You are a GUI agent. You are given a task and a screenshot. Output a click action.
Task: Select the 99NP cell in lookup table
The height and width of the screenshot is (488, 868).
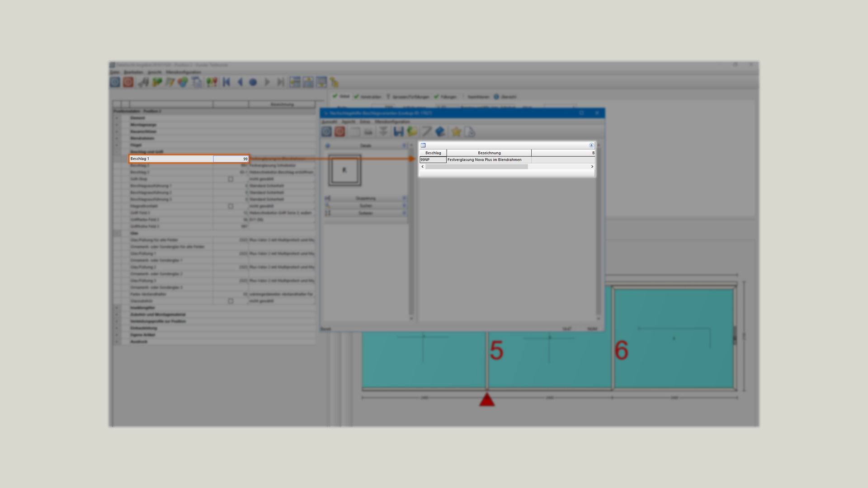tap(433, 160)
